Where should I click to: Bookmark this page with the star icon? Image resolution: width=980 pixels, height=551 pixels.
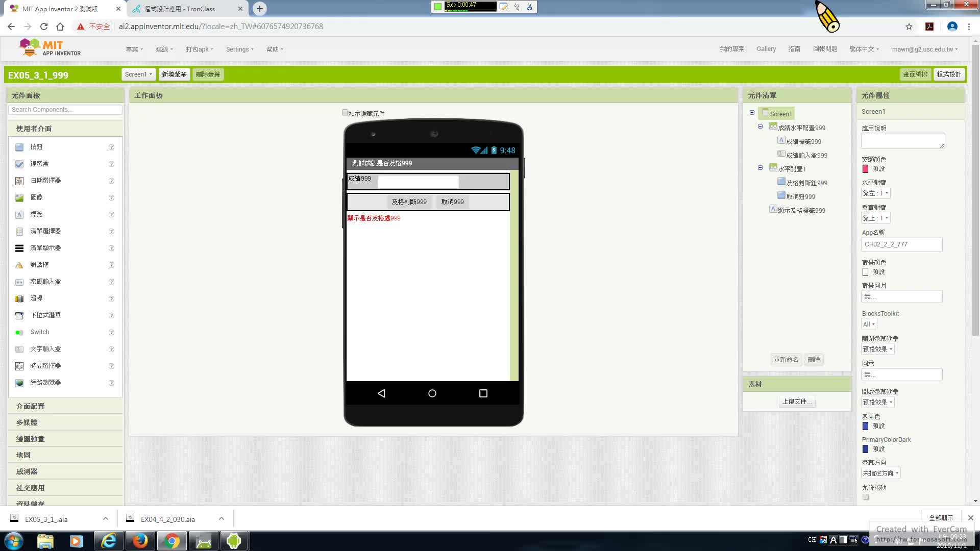(909, 27)
